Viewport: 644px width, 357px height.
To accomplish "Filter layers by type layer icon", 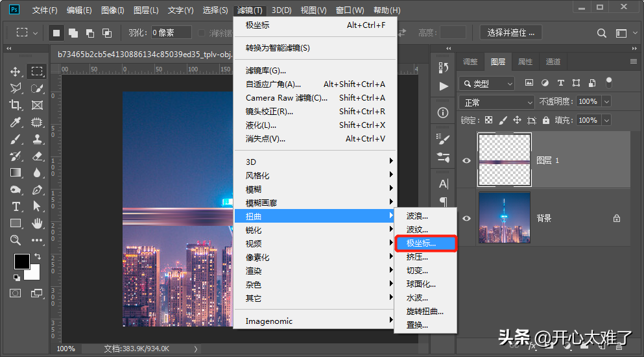I will coord(560,83).
